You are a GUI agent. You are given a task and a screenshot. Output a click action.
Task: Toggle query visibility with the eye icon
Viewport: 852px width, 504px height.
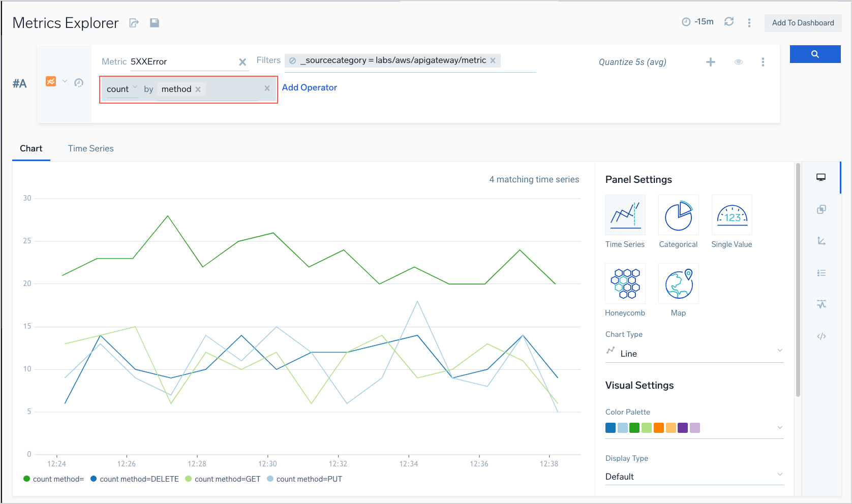point(739,62)
